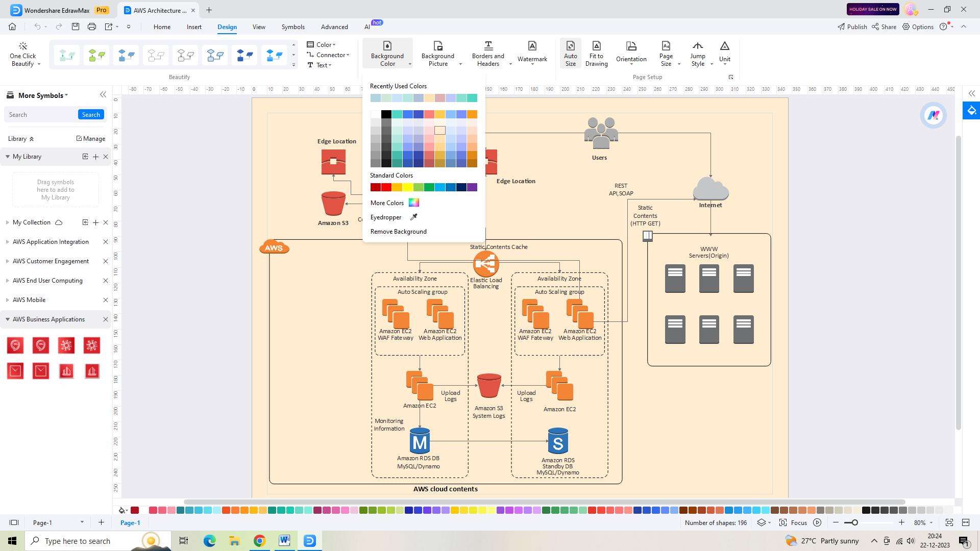Switch to Insert tab
The image size is (980, 551).
(194, 27)
